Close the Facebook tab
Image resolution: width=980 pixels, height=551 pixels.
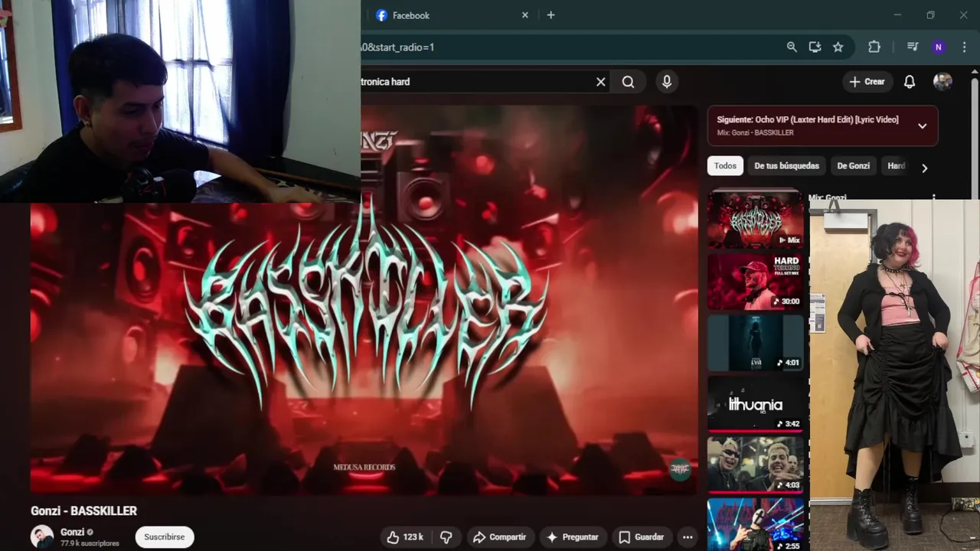click(x=525, y=15)
